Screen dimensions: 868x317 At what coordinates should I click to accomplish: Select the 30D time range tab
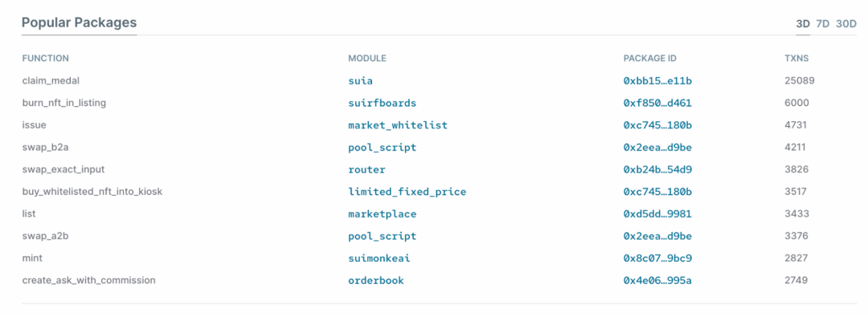tap(845, 24)
